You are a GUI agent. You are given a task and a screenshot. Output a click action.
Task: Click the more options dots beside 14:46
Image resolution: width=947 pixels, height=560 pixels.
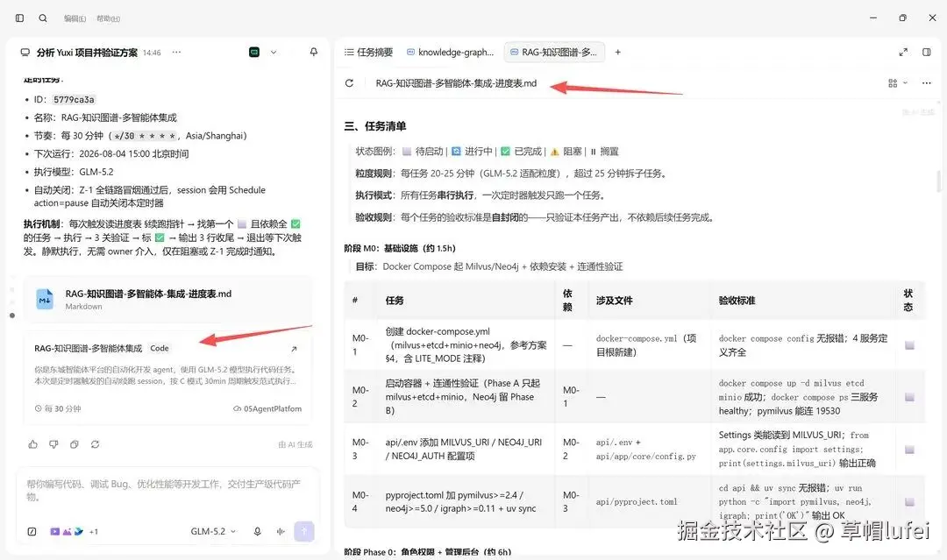(176, 53)
